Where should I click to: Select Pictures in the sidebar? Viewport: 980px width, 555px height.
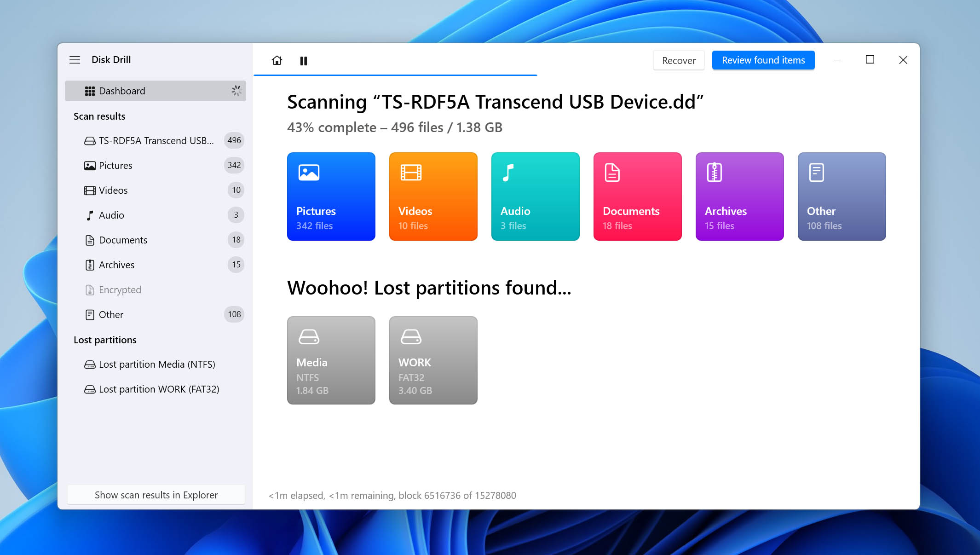156,165
